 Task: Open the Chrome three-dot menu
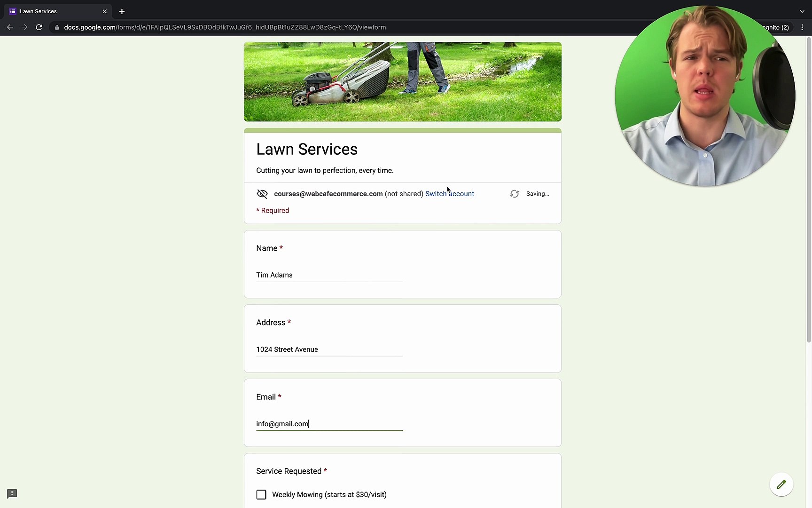tap(802, 27)
